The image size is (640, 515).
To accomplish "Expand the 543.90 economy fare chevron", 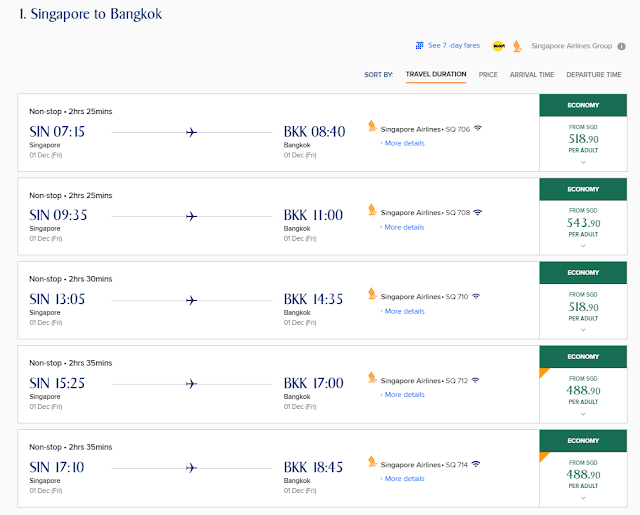I will tap(583, 246).
